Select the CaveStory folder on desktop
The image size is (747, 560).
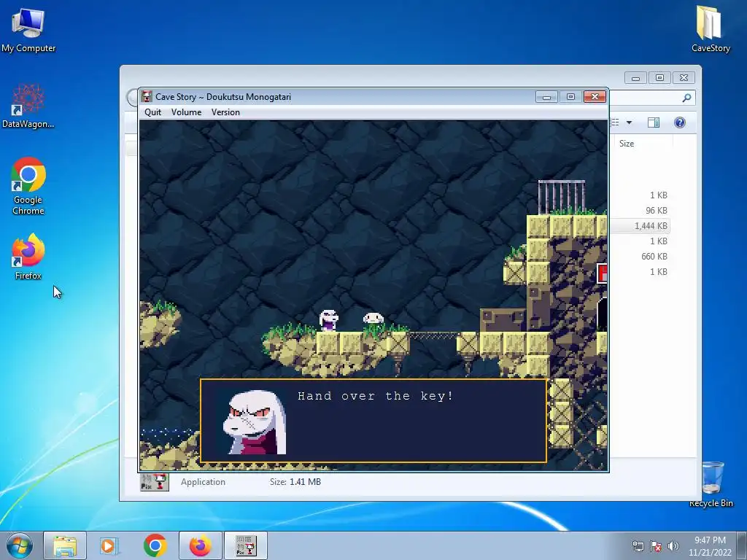pyautogui.click(x=711, y=28)
